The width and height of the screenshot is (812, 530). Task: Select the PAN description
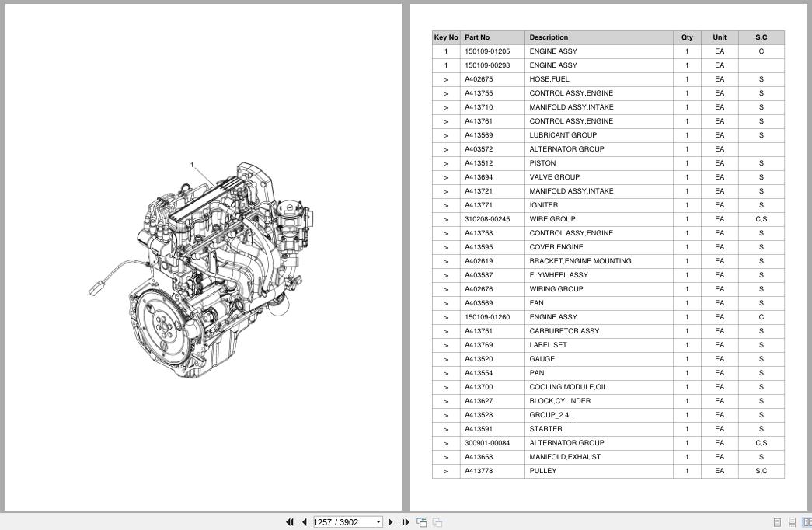[x=536, y=373]
